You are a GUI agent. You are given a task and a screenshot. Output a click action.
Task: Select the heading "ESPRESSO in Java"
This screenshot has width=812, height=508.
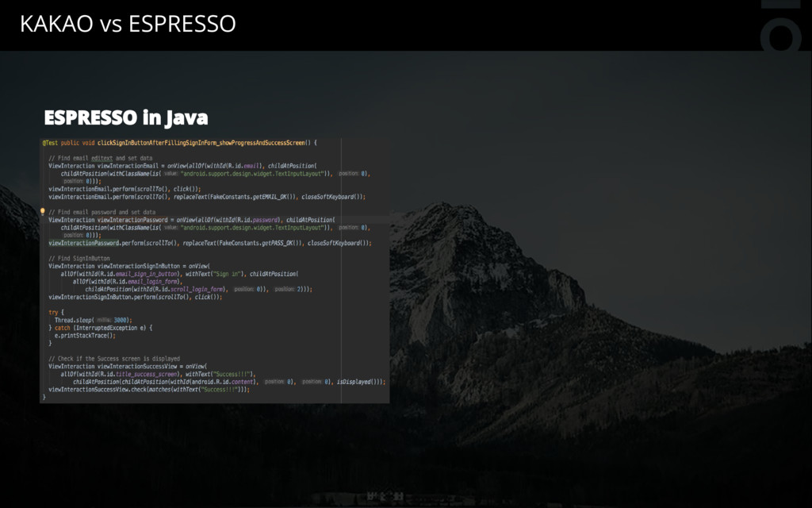(126, 117)
